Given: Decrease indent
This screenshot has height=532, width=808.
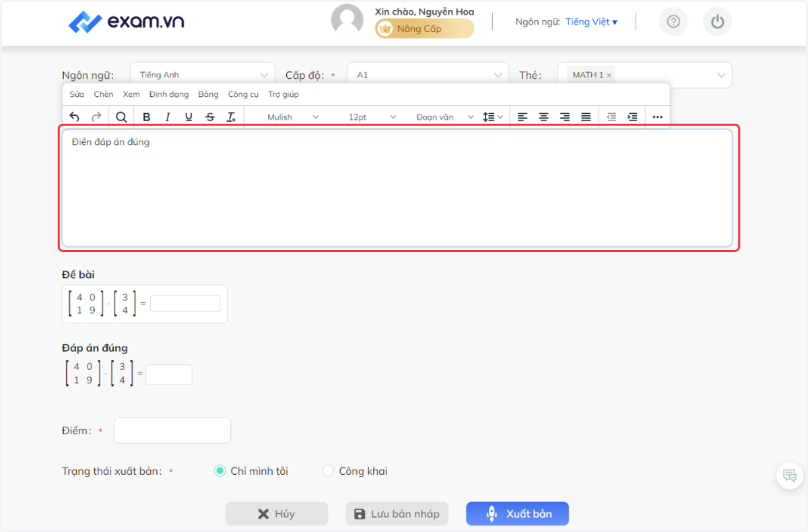Looking at the screenshot, I should pos(611,117).
